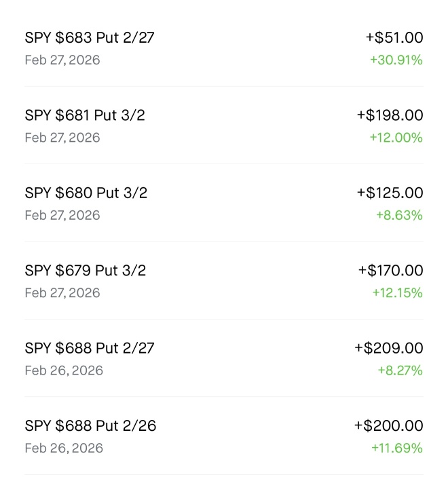Open the SPY $681 Put 3/2 trade

point(224,126)
